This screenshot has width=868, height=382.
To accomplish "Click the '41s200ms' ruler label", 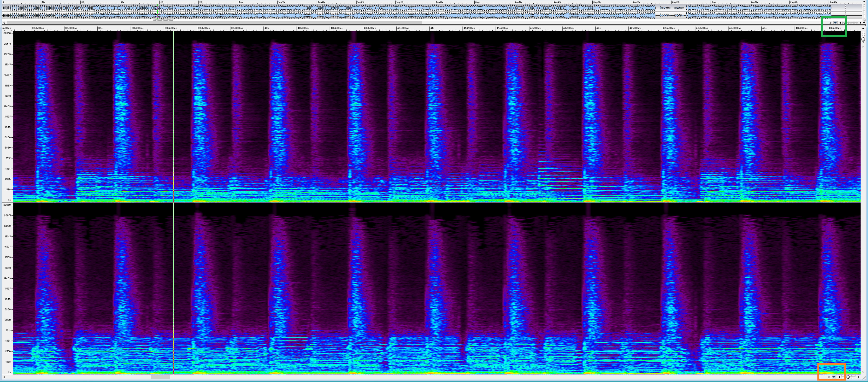I will pos(469,28).
